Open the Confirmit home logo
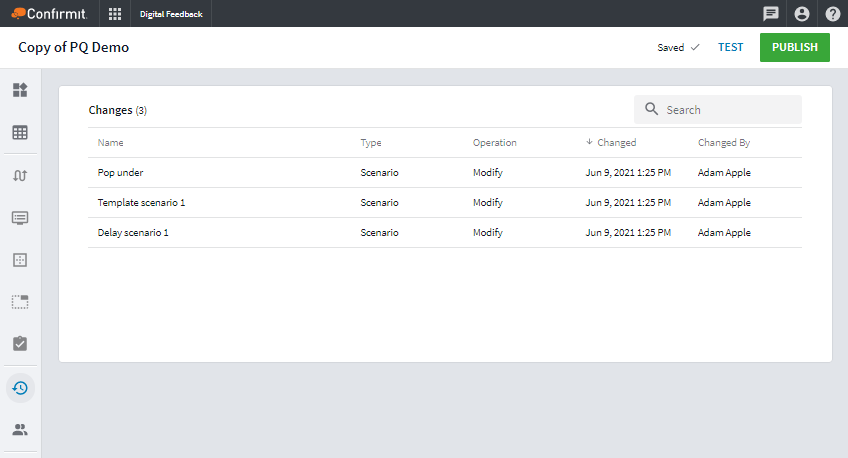This screenshot has height=458, width=848. [x=49, y=14]
